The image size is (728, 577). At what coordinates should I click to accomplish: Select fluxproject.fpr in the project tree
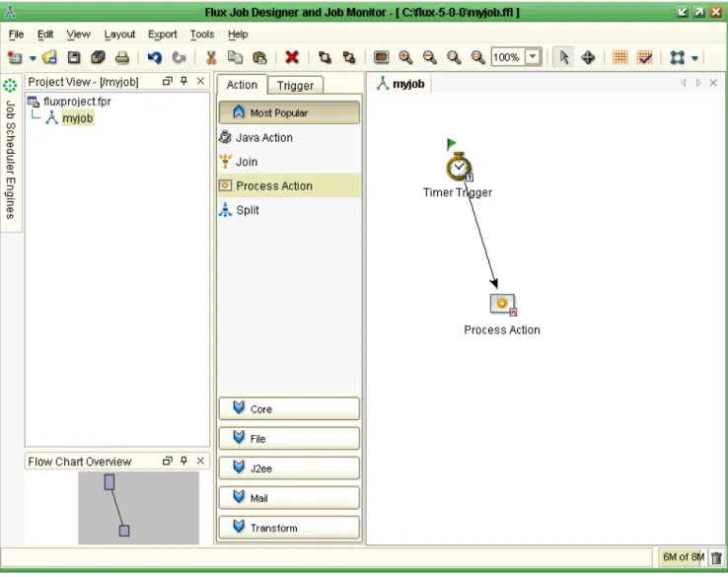[x=69, y=102]
